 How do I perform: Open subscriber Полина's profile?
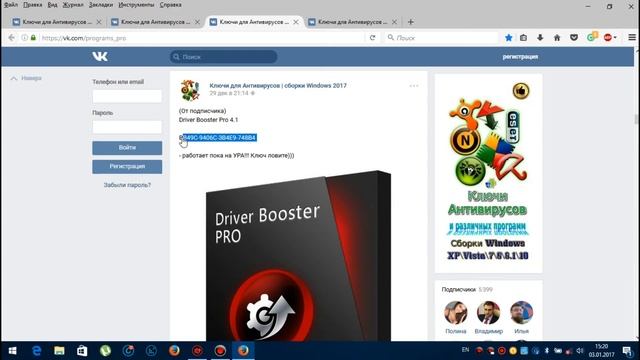456,317
